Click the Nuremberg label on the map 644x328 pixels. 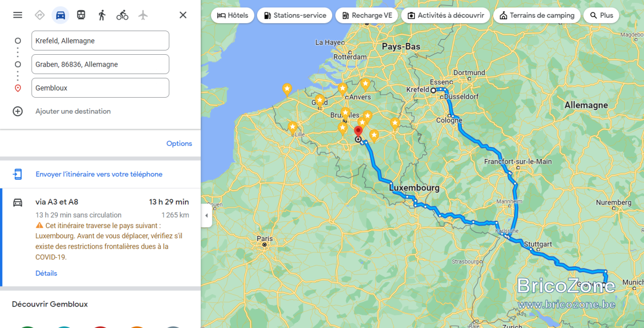point(613,202)
